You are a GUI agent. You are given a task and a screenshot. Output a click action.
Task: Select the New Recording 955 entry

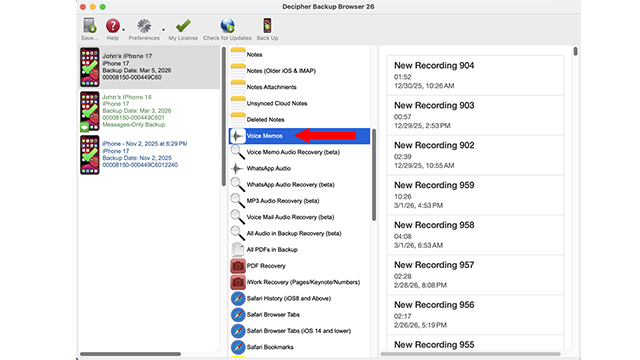tap(475, 343)
